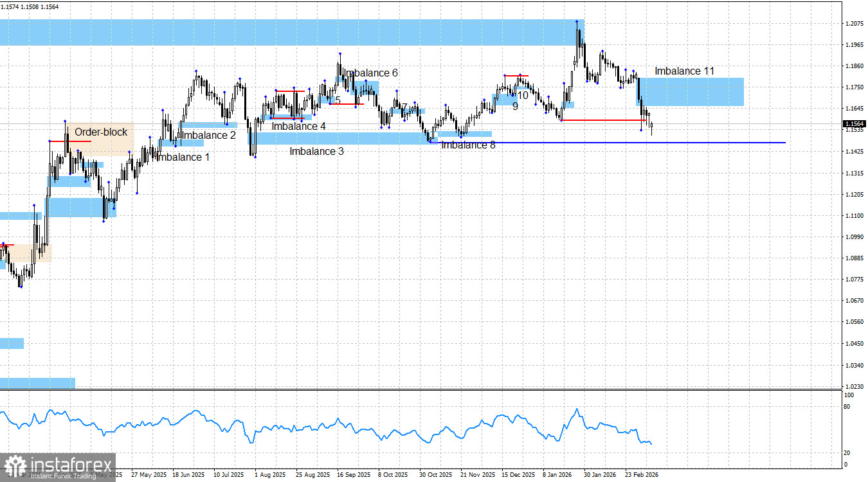Select the Imbalance 8 label
The image size is (868, 482).
pos(468,145)
